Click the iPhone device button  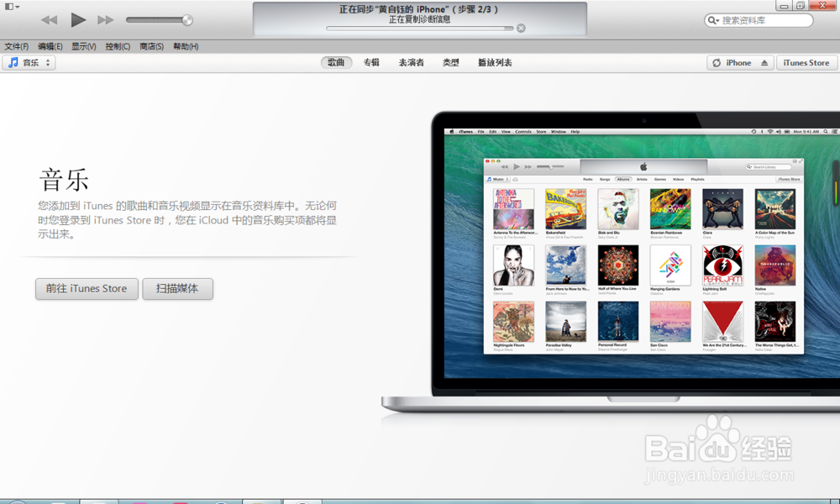point(738,63)
